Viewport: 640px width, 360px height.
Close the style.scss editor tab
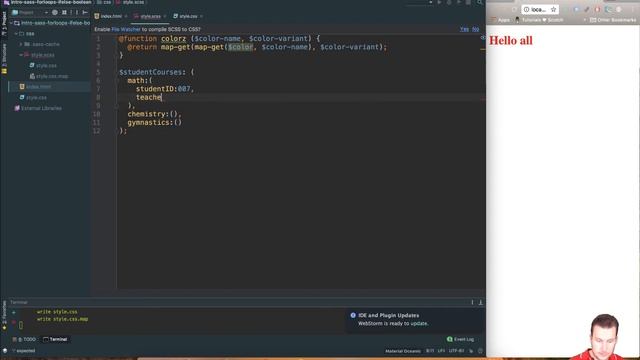[165, 16]
